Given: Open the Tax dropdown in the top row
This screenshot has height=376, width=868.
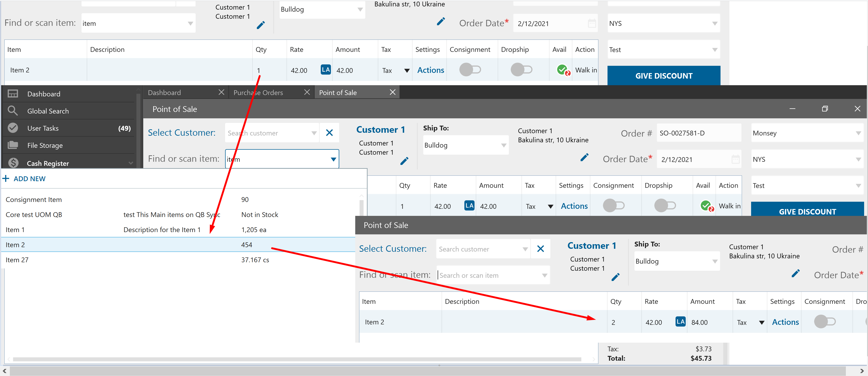Looking at the screenshot, I should tap(406, 71).
